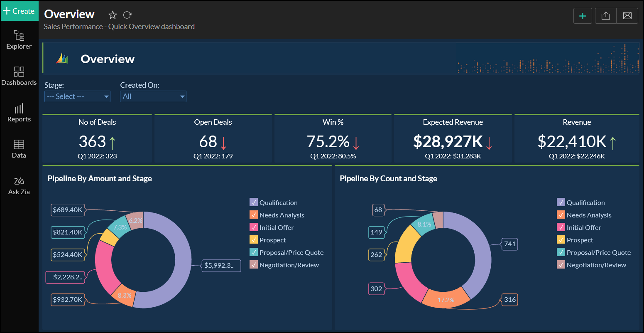The height and width of the screenshot is (333, 644).
Task: Open Dashboards from the sidebar
Action: click(x=19, y=76)
